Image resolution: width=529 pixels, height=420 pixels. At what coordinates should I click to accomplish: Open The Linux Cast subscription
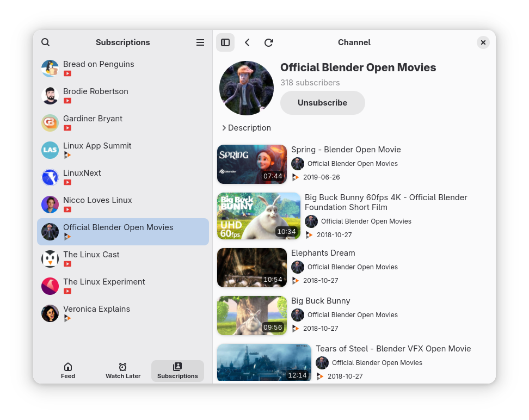pyautogui.click(x=123, y=259)
